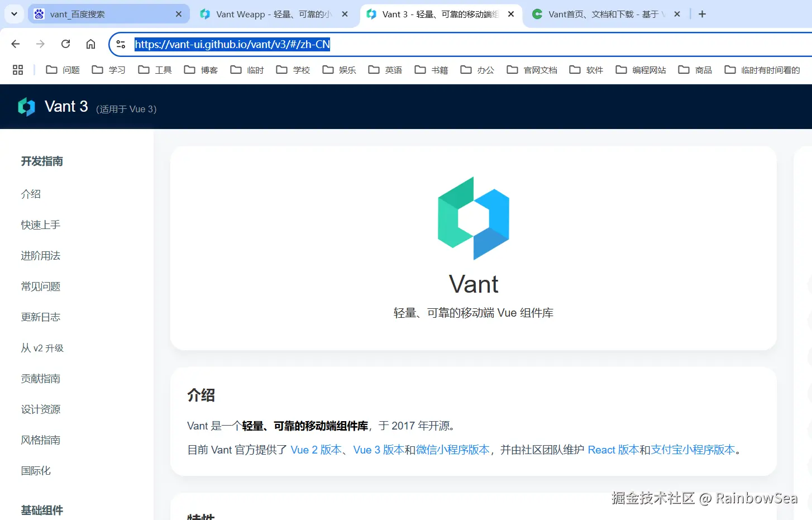The image size is (812, 520).
Task: Click the 轻量、可靠的移动端 Vue 组件库 tagline
Action: click(474, 313)
